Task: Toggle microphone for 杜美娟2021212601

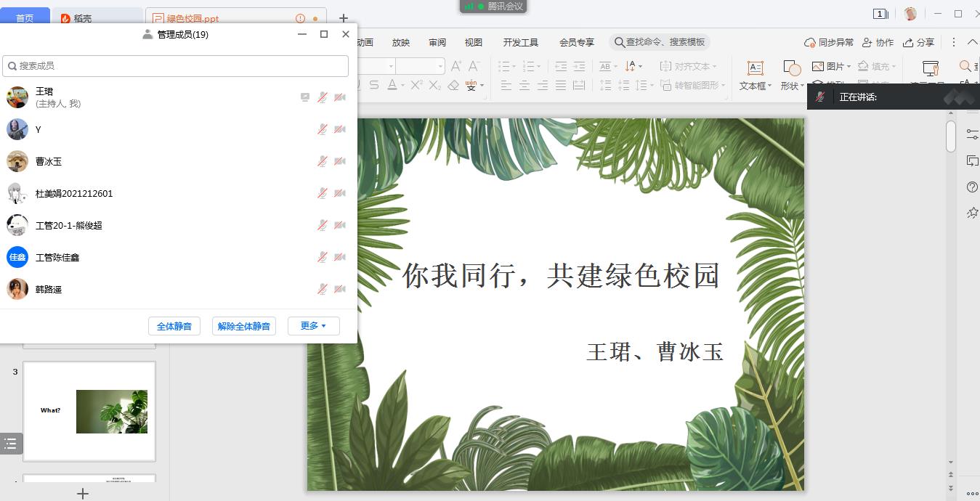Action: click(322, 193)
